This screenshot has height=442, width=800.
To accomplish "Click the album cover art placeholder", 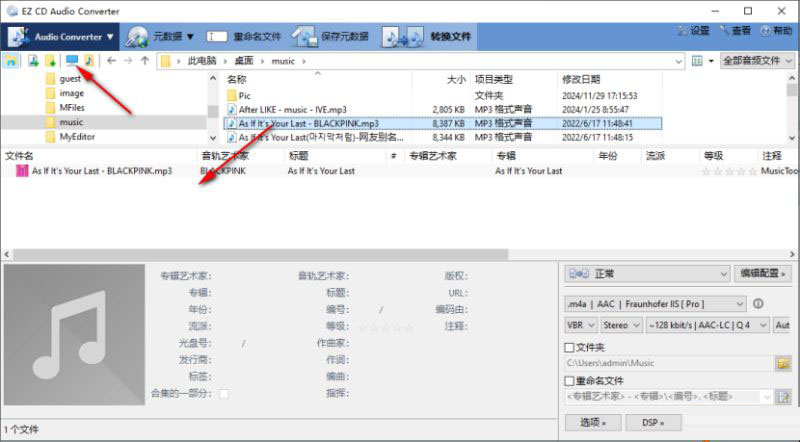I will [74, 335].
